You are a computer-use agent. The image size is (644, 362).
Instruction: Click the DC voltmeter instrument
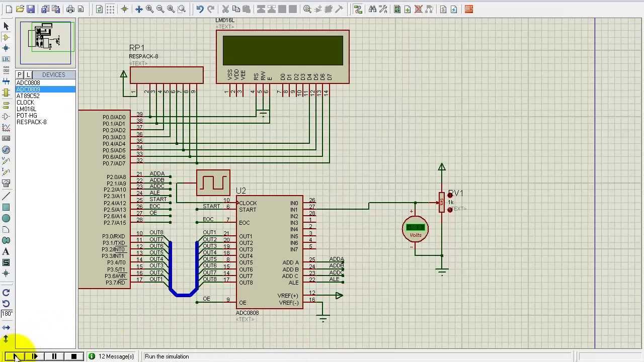pyautogui.click(x=416, y=229)
